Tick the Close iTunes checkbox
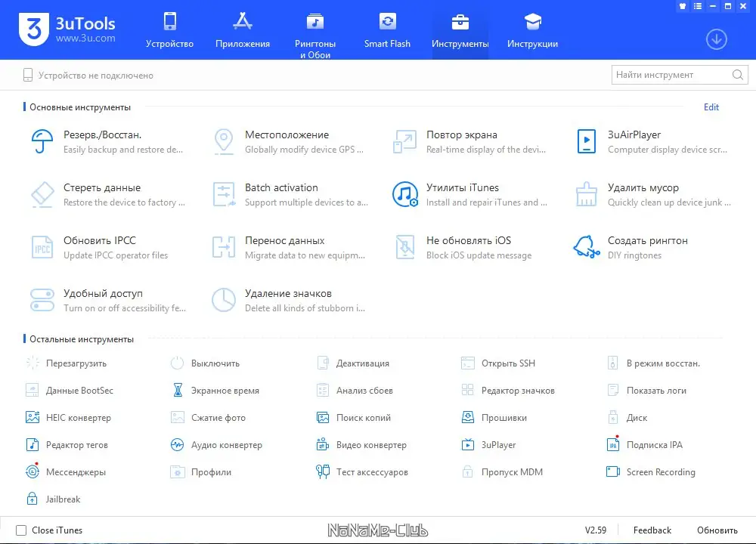 point(21,530)
